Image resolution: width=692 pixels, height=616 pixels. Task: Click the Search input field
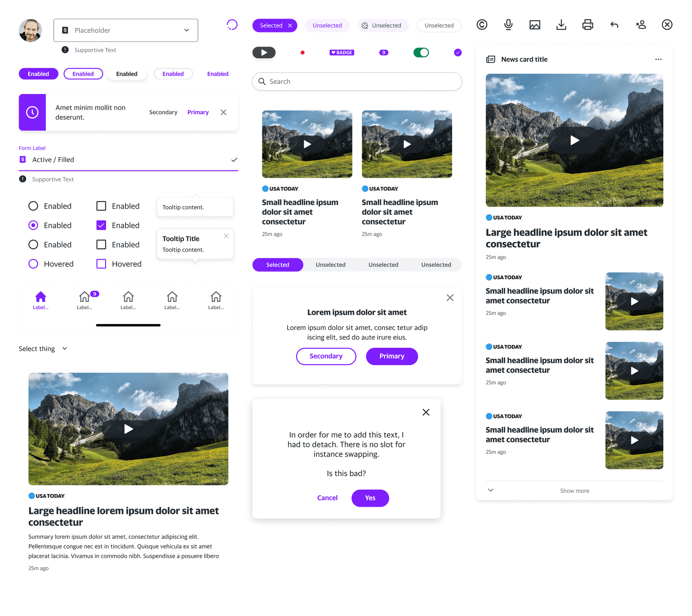click(357, 82)
